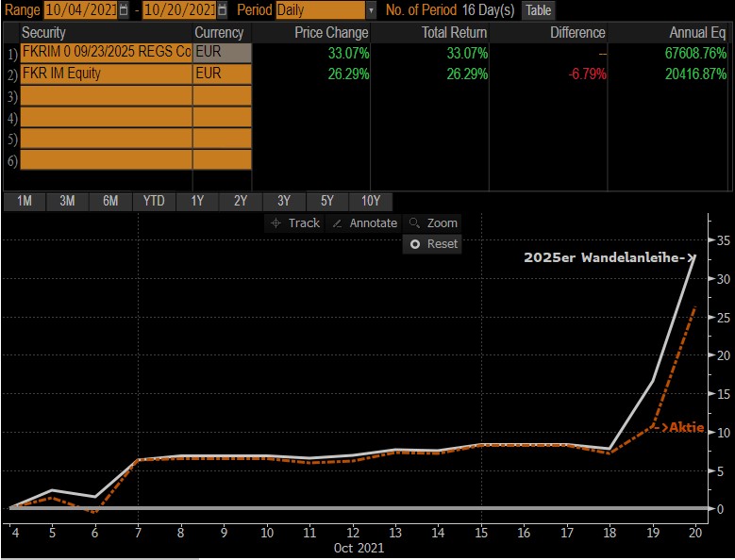Click the Annual Eq column header

[x=697, y=33]
